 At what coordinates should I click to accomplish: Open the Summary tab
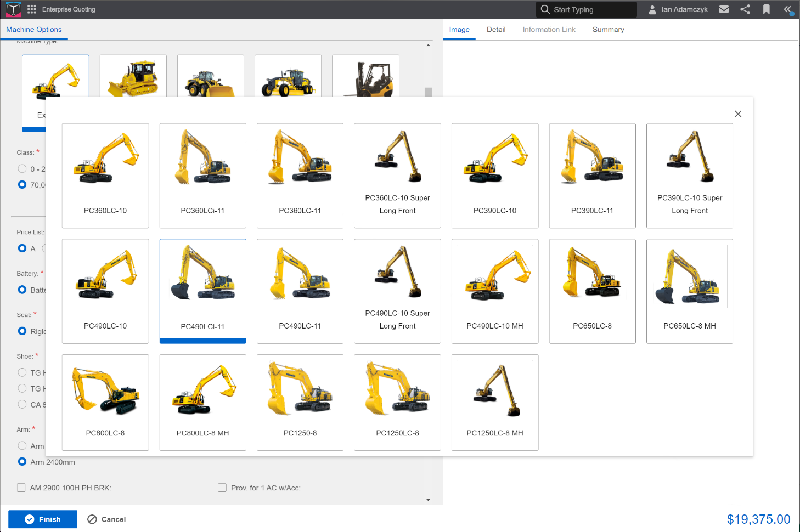(x=608, y=30)
